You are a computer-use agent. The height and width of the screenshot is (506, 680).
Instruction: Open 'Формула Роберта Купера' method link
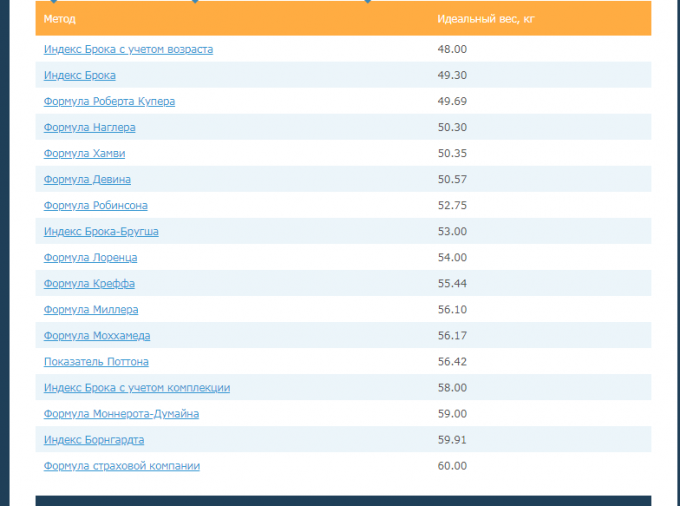(110, 101)
